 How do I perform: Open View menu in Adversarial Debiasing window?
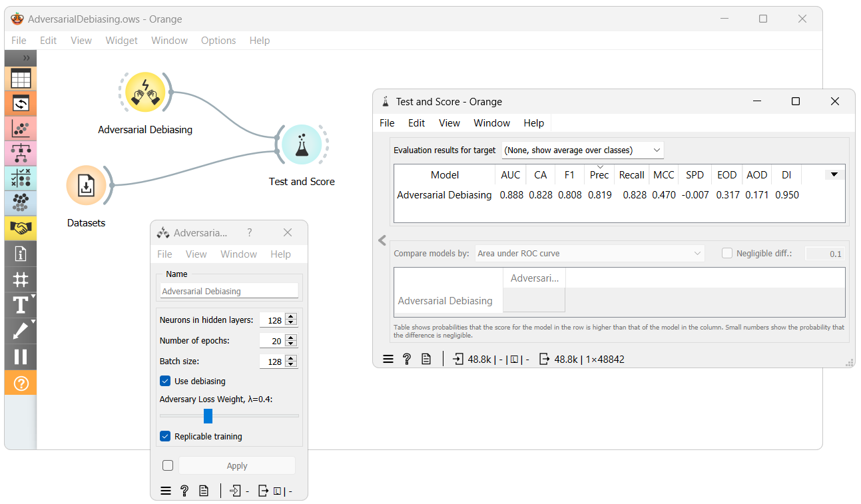click(196, 254)
